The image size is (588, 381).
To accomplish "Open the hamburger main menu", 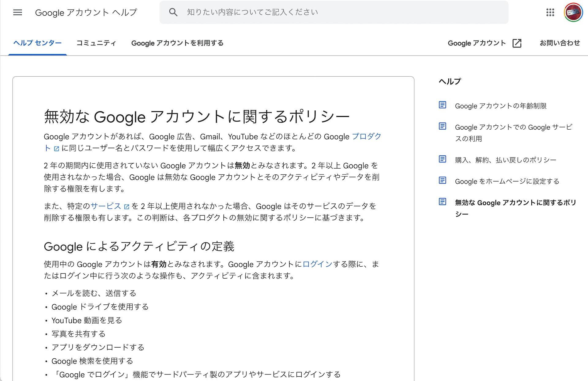I will tap(17, 12).
